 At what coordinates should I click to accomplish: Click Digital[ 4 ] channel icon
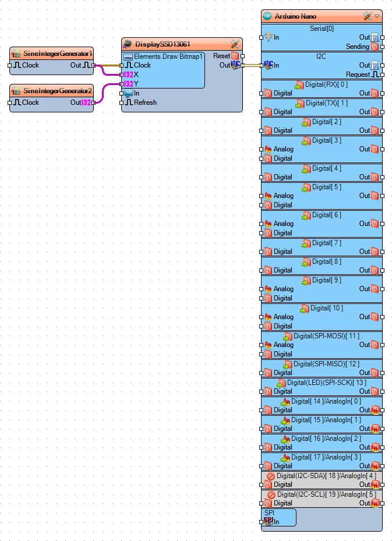point(306,169)
